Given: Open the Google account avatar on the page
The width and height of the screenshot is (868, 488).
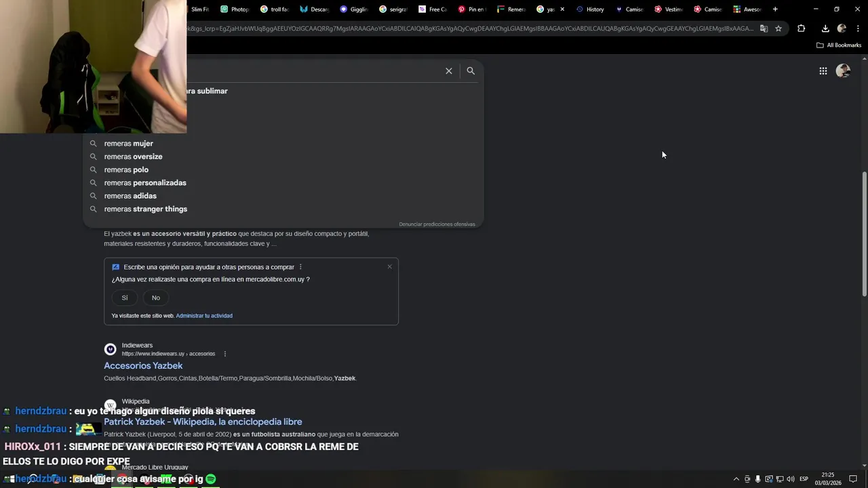Looking at the screenshot, I should pos(843,70).
